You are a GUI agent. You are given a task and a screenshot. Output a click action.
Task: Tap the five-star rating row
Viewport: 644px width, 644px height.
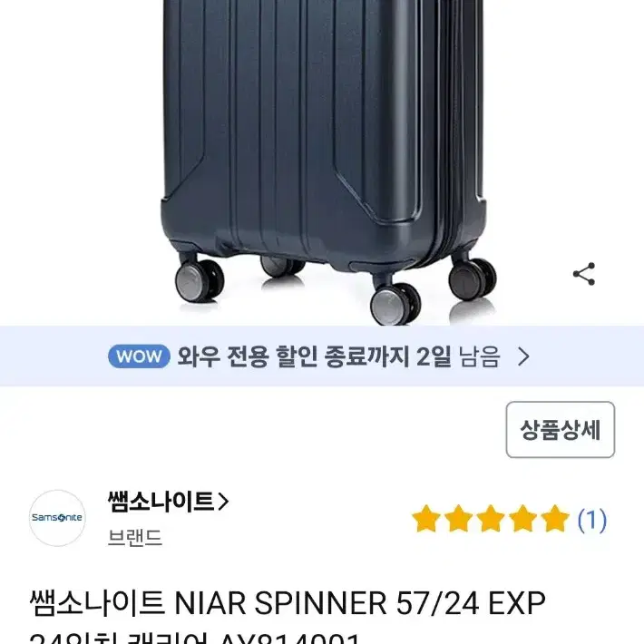click(491, 519)
